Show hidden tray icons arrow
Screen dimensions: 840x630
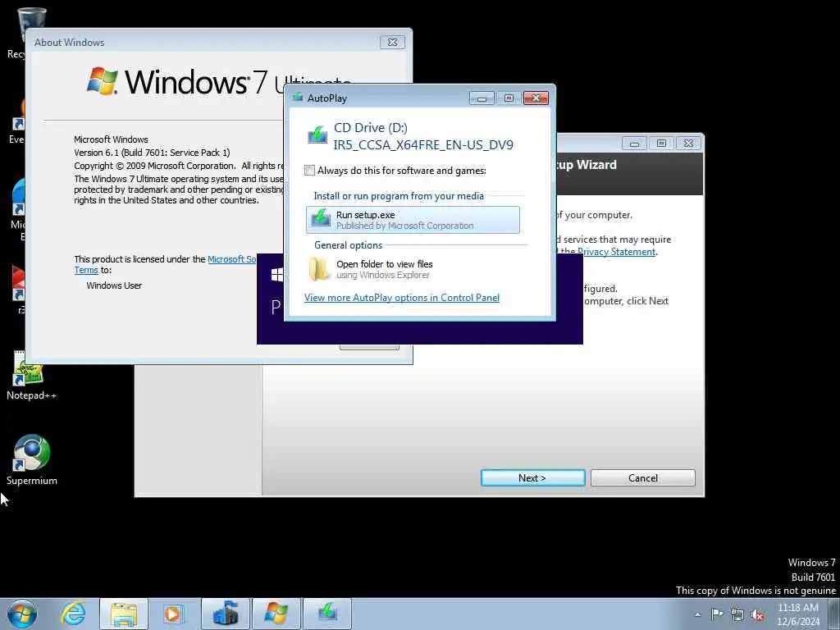(697, 614)
